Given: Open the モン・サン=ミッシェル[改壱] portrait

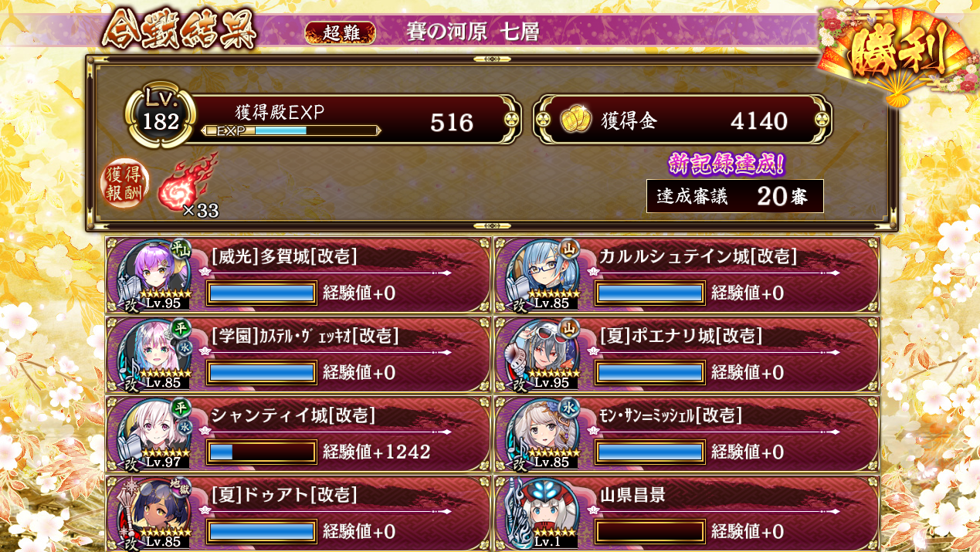Looking at the screenshot, I should click(543, 434).
